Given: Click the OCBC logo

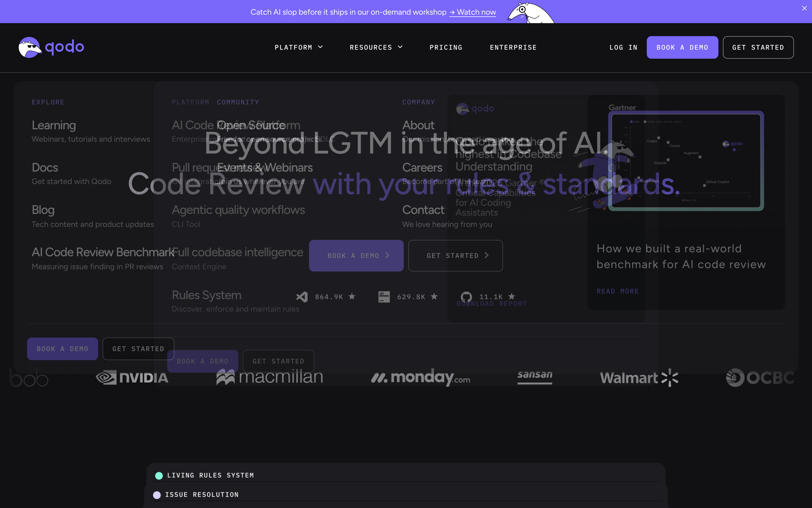Looking at the screenshot, I should coord(760,378).
